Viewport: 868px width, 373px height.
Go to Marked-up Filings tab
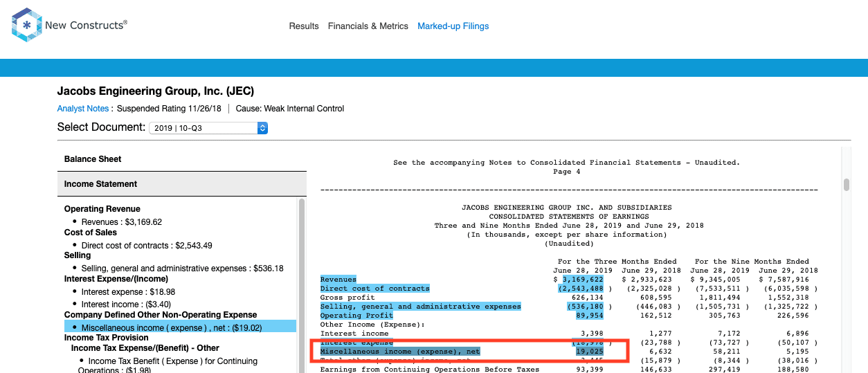[x=453, y=26]
